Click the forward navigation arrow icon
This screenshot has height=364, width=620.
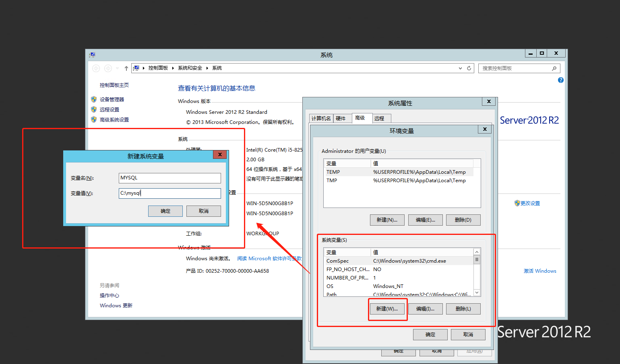pyautogui.click(x=107, y=68)
